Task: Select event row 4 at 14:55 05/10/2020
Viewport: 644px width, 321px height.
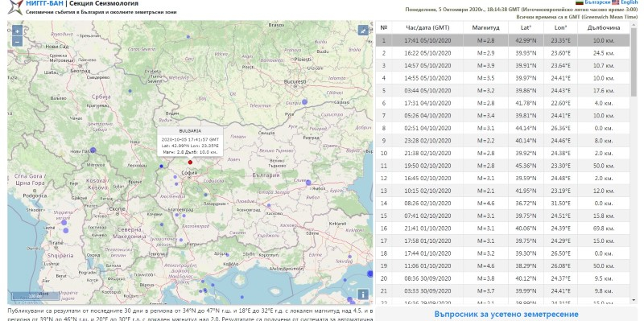Action: pos(502,78)
